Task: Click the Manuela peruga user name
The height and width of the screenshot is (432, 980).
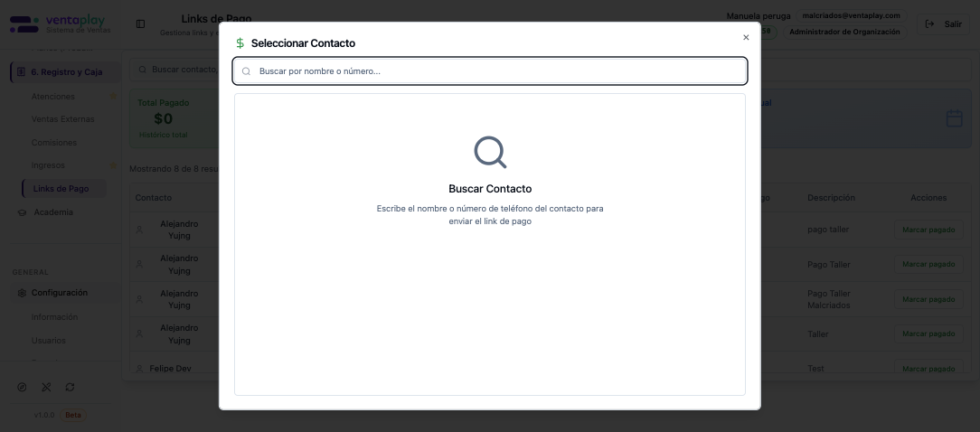Action: [x=759, y=15]
